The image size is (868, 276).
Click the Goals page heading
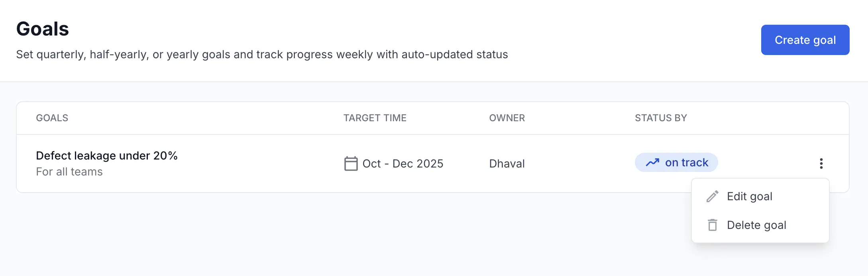tap(43, 29)
